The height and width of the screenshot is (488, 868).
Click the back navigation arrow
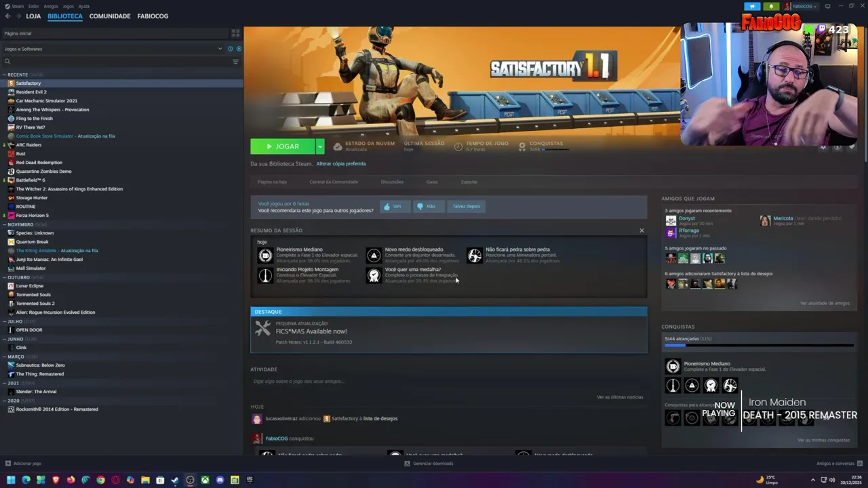coord(7,16)
